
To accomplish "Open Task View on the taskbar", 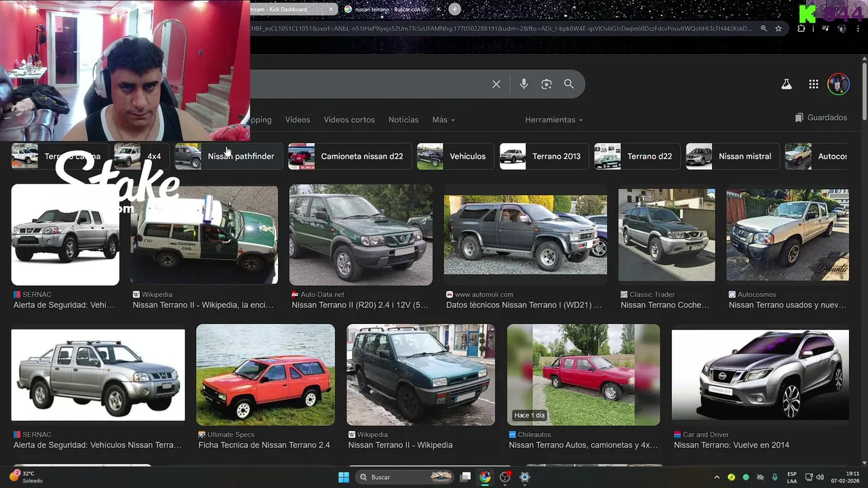I will (465, 477).
